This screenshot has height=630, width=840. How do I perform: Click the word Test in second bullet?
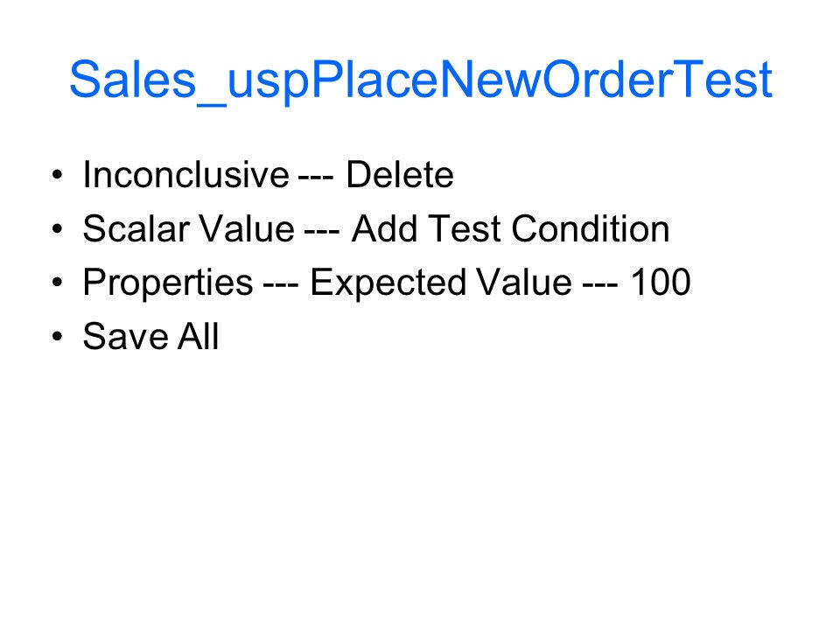coord(465,228)
